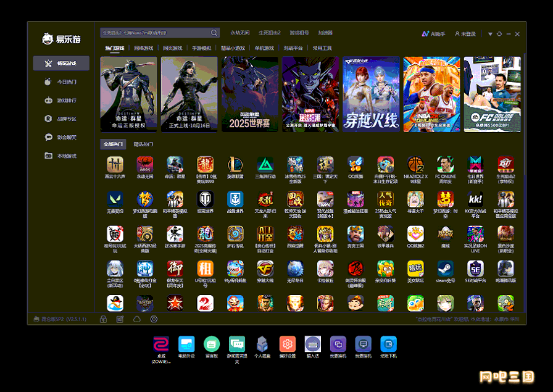Click the 穿越火线 banner thumbnail

click(371, 94)
